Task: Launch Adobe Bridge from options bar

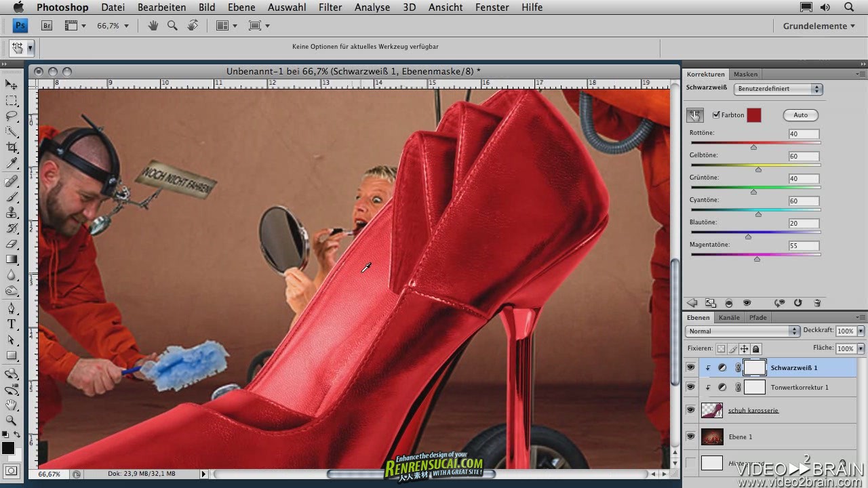Action: (x=47, y=26)
